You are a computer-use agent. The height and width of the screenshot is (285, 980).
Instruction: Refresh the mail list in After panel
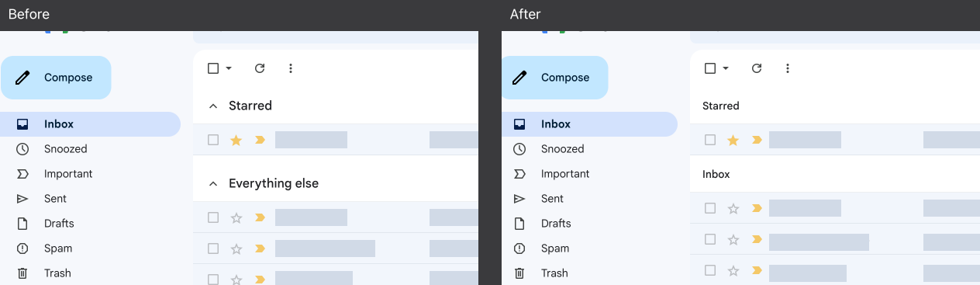[757, 68]
